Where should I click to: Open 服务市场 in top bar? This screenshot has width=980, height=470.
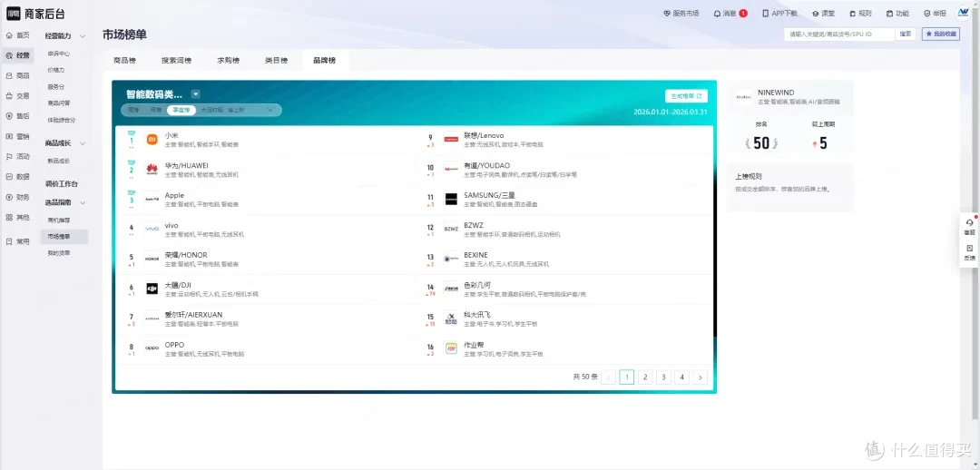pyautogui.click(x=681, y=13)
